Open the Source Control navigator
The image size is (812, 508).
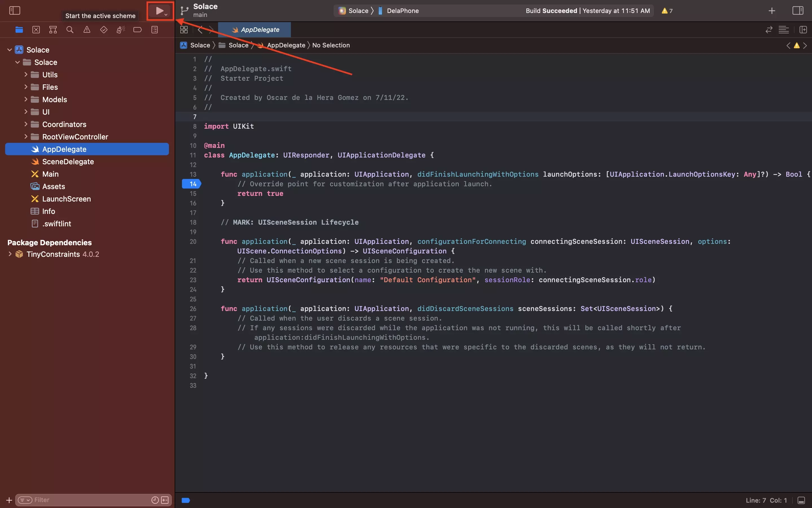click(x=36, y=30)
